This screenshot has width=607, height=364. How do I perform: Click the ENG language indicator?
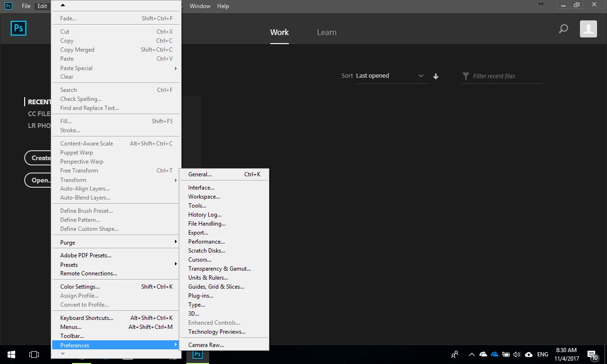tap(543, 355)
